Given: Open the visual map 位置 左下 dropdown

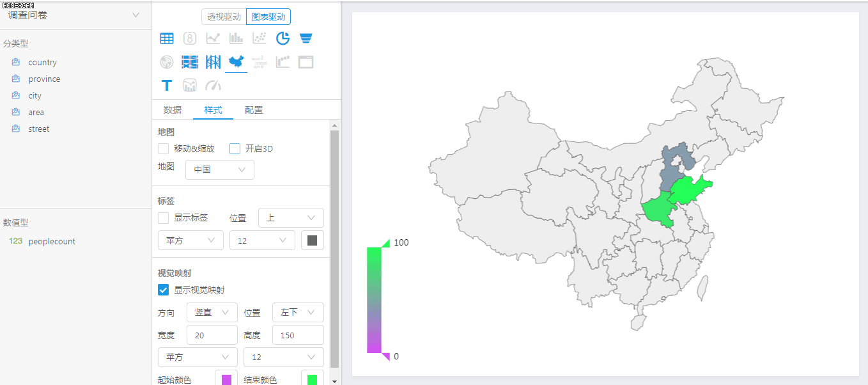Looking at the screenshot, I should tap(298, 312).
